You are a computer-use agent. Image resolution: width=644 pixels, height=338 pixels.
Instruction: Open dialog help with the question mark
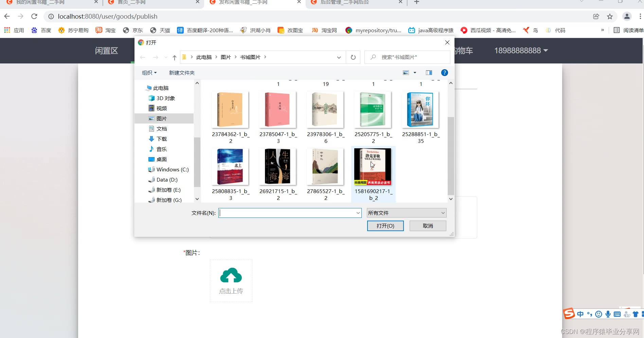(444, 73)
